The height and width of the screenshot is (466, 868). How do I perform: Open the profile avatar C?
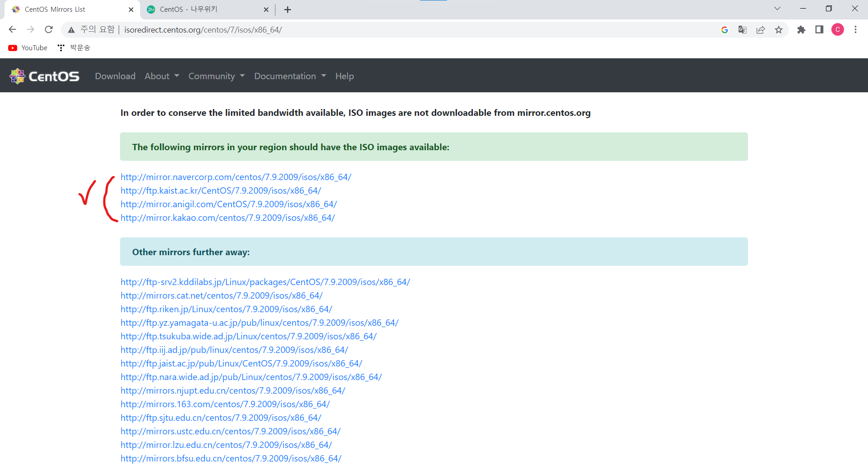pyautogui.click(x=838, y=30)
